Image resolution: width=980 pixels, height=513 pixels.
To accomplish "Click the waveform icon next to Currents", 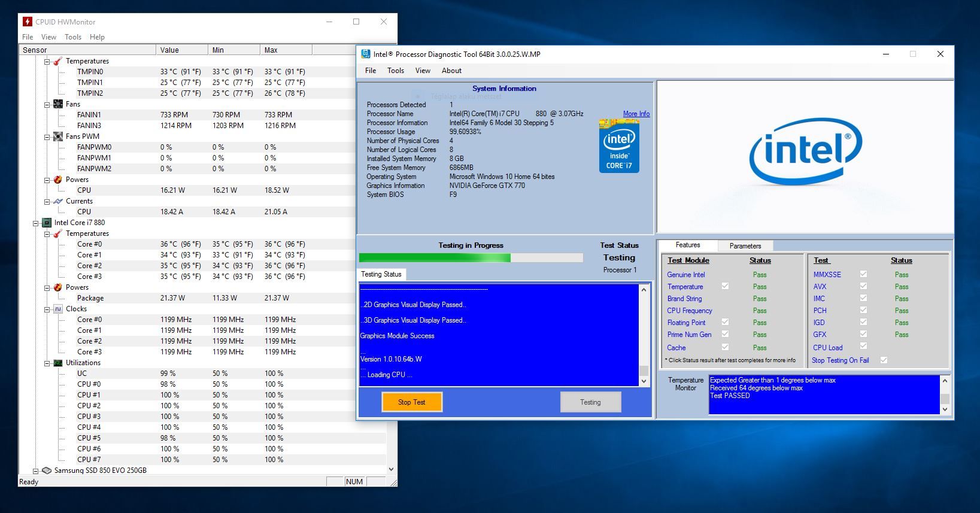I will point(57,201).
